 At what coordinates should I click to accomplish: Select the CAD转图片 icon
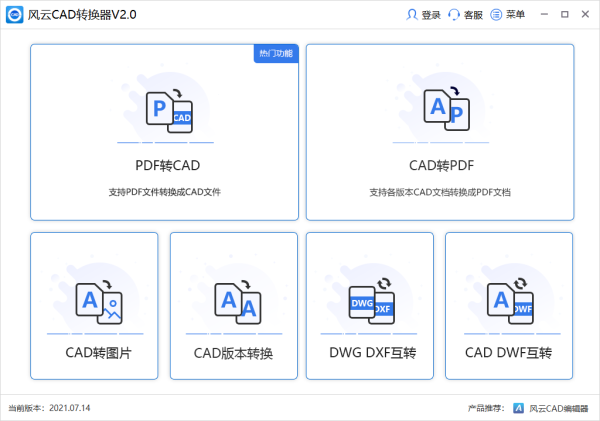click(99, 302)
